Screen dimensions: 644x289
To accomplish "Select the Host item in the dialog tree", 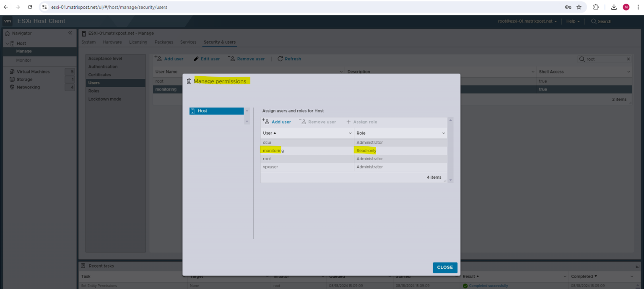I will click(x=203, y=111).
